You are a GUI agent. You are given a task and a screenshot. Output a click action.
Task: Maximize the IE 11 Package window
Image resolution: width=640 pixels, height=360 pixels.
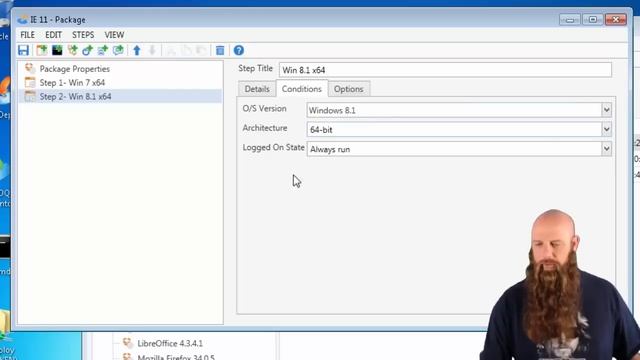coord(593,20)
